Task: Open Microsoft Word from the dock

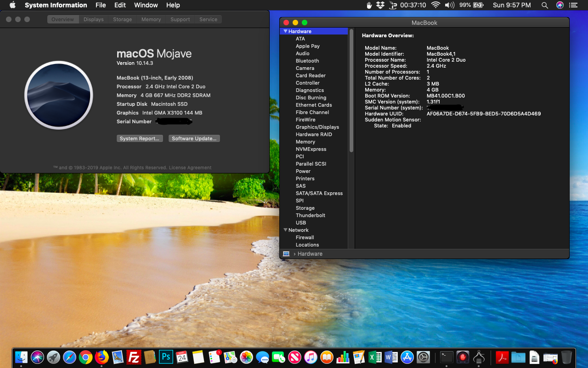Action: (x=391, y=357)
